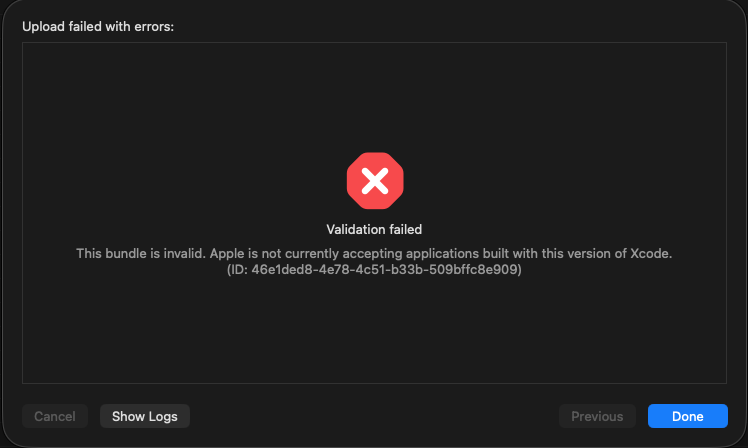The image size is (748, 448).
Task: Click the word "Xcode" in the error message
Action: pos(651,253)
